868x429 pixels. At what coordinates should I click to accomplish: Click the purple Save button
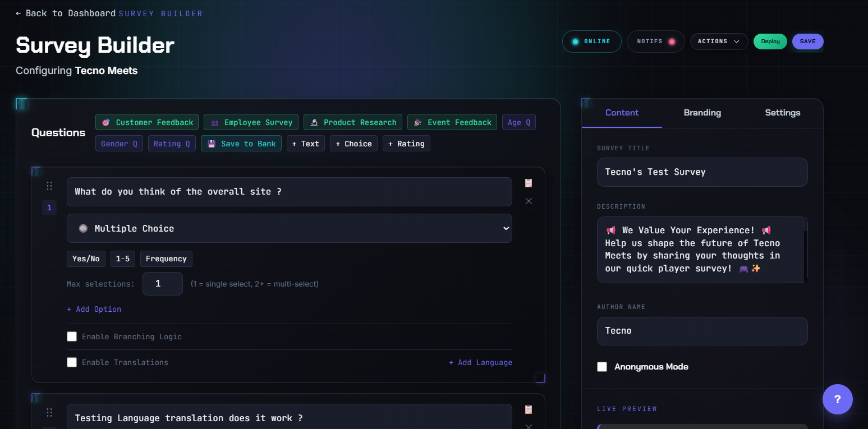point(808,41)
